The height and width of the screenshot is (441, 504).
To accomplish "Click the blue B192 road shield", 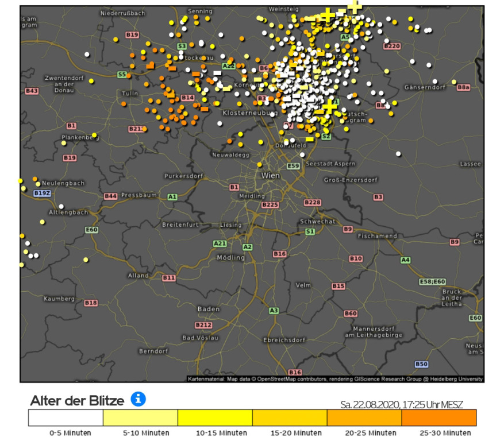I will [42, 194].
